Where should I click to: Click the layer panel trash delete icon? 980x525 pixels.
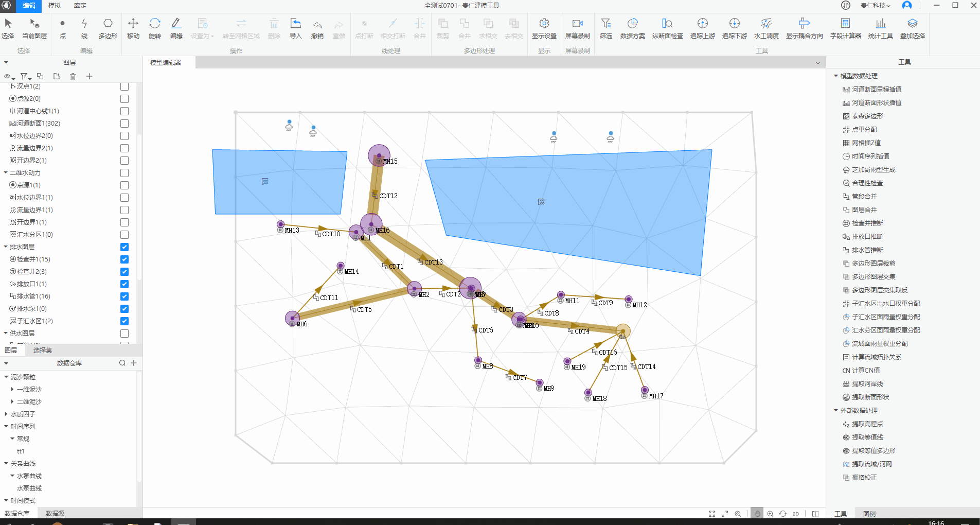pos(73,76)
